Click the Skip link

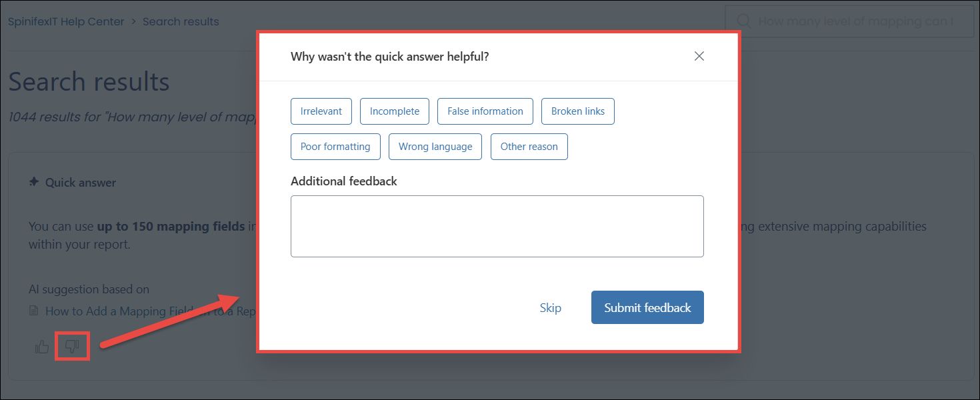(551, 308)
